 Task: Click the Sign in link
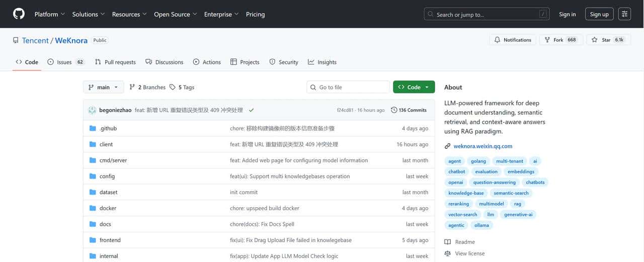point(567,14)
